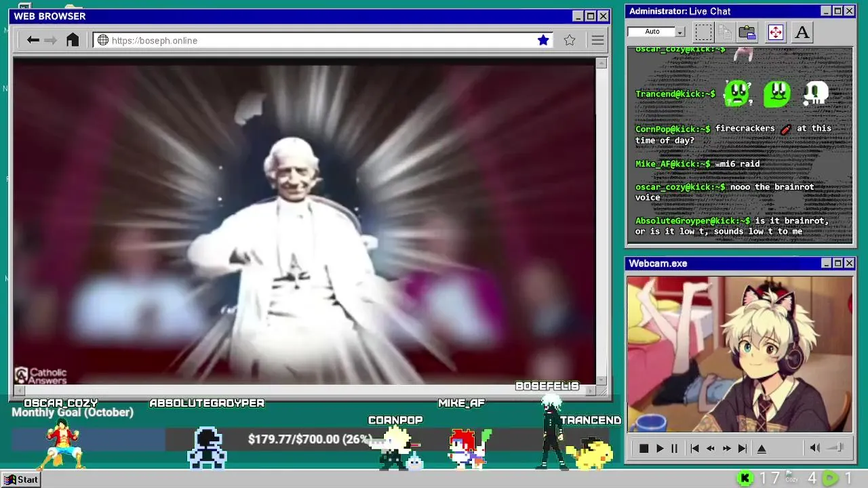This screenshot has width=868, height=488.
Task: Mute the Webcam.exe speaker icon
Action: pyautogui.click(x=815, y=447)
